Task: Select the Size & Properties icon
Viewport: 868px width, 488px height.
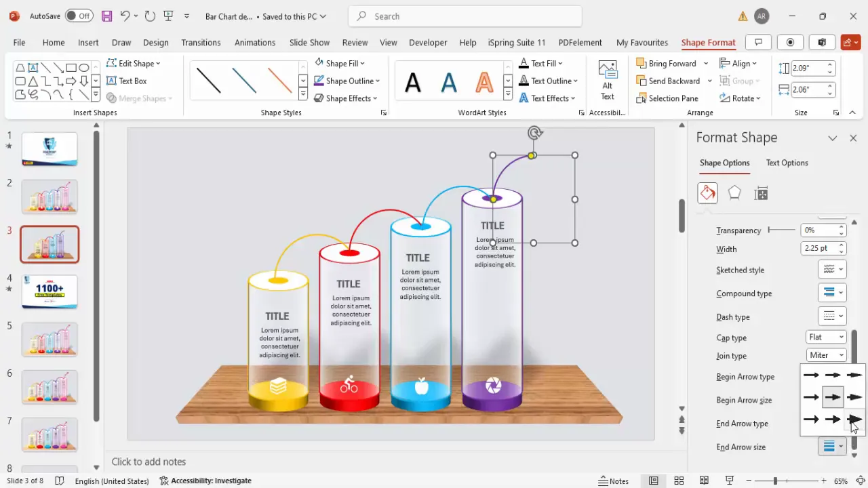Action: point(761,194)
